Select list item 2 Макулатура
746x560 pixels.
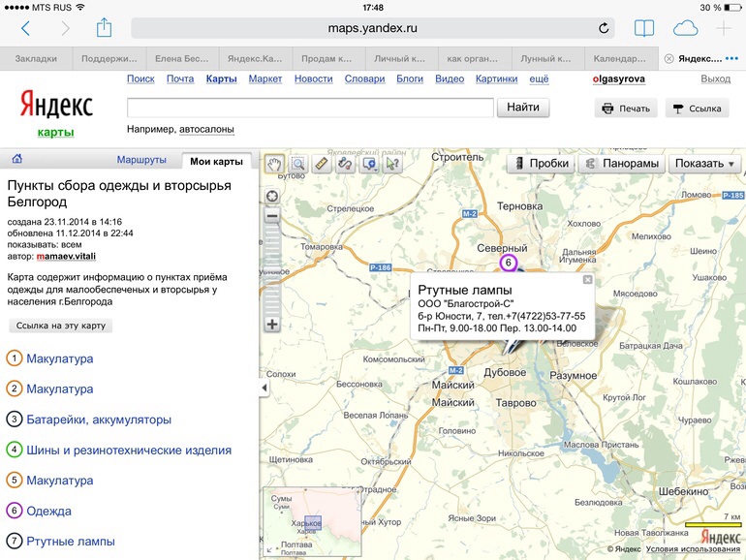[60, 389]
